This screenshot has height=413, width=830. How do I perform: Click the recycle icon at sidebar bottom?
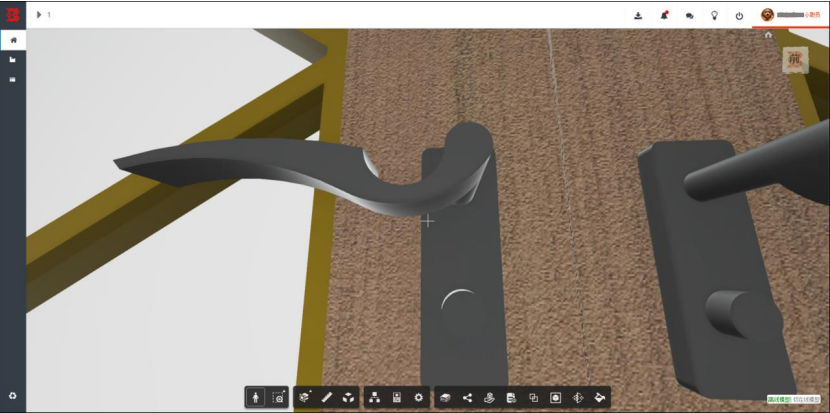pyautogui.click(x=13, y=396)
